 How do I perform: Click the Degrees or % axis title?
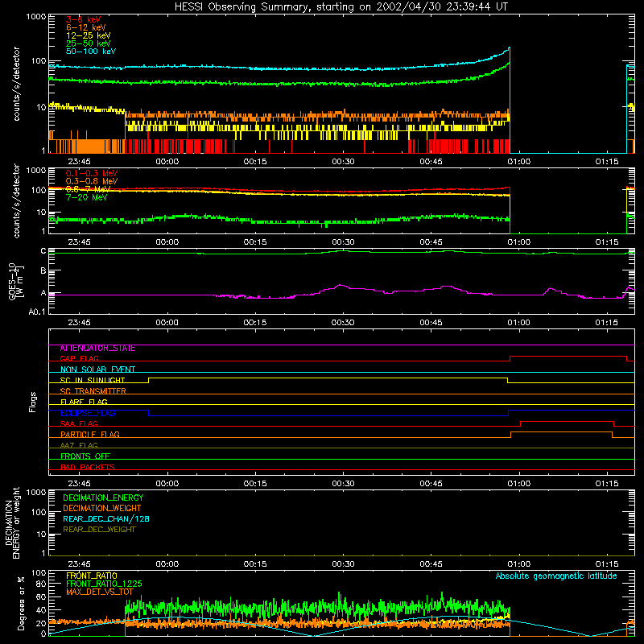pyautogui.click(x=21, y=604)
